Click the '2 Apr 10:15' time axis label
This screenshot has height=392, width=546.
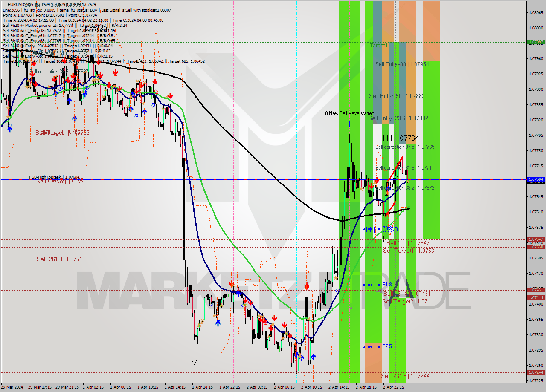tap(312, 387)
